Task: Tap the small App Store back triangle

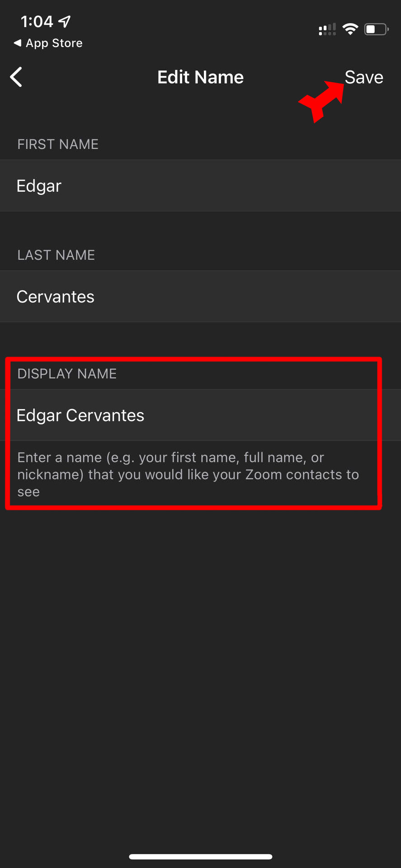Action: pos(18,43)
